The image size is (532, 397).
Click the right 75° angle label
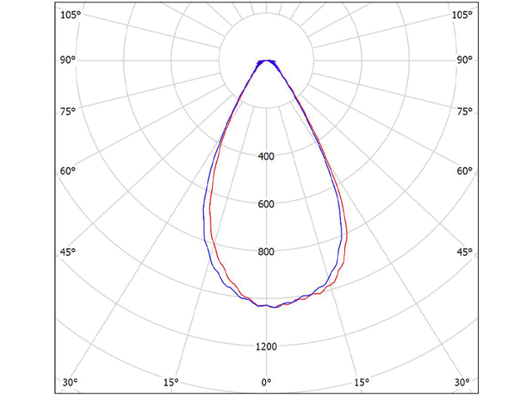(x=465, y=111)
